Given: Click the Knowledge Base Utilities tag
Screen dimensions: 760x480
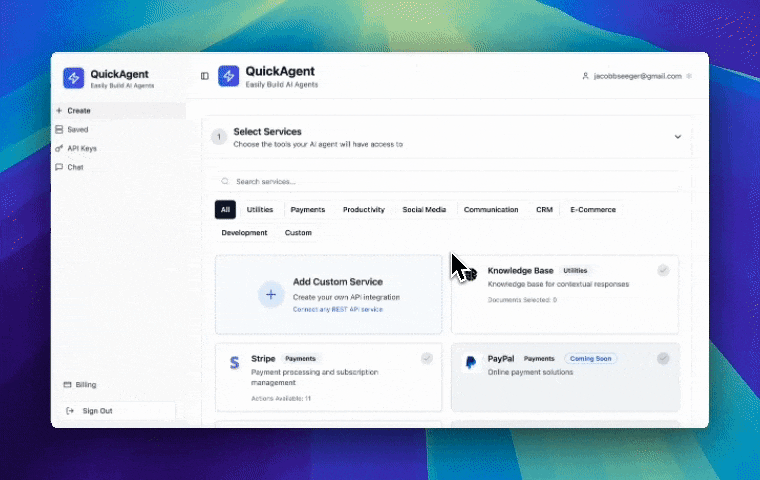Looking at the screenshot, I should click(575, 271).
